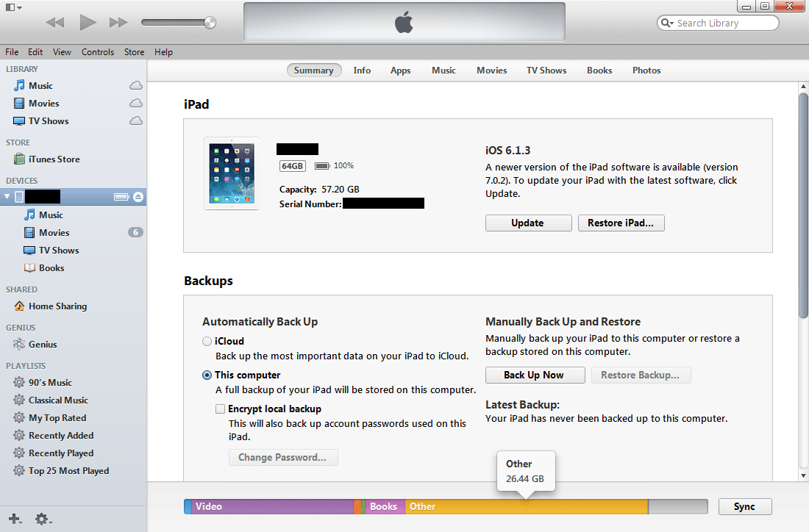Switch to the Books tab
Image resolution: width=809 pixels, height=532 pixels.
(x=599, y=70)
